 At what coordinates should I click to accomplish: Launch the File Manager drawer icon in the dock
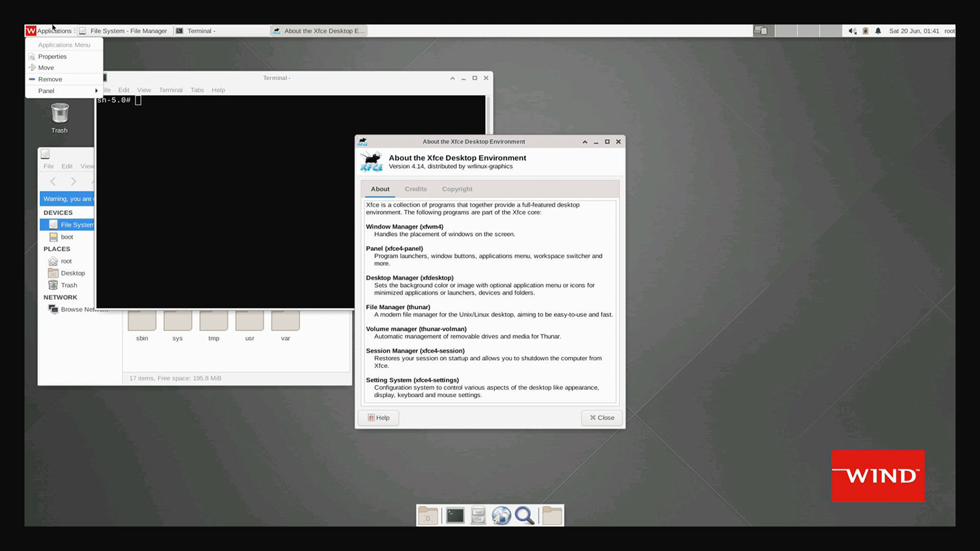pos(478,516)
